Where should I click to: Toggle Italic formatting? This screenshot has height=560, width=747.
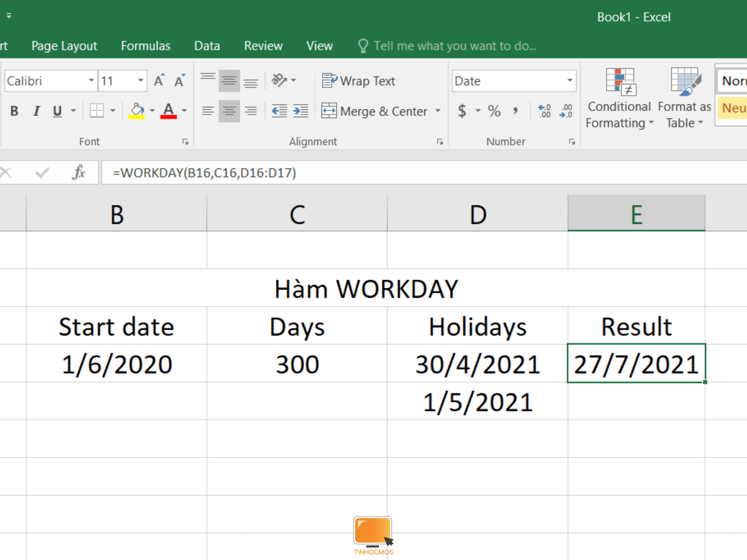(36, 111)
